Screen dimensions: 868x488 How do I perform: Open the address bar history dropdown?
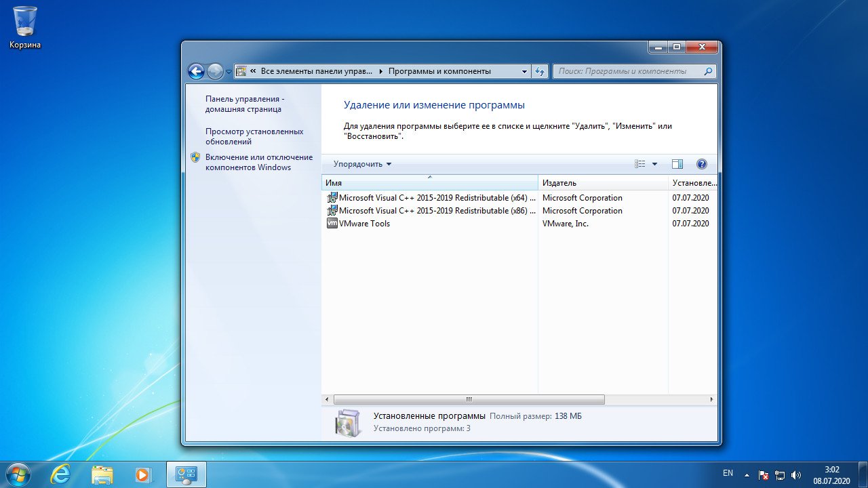tap(525, 71)
